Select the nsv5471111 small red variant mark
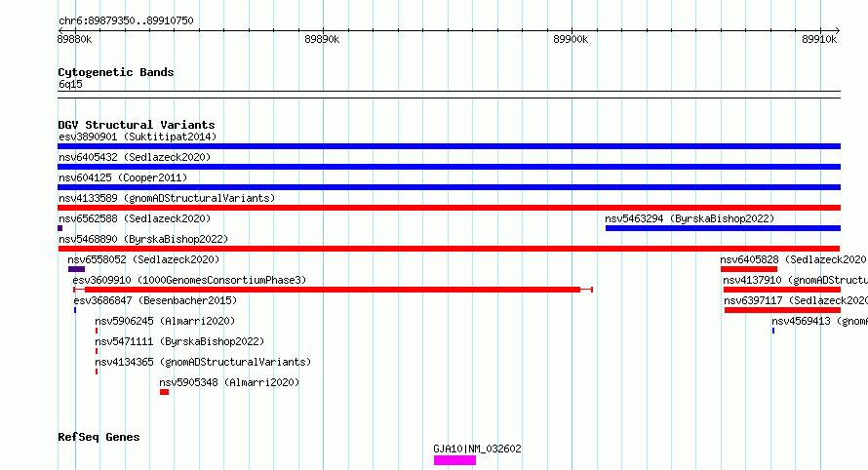 [x=97, y=351]
